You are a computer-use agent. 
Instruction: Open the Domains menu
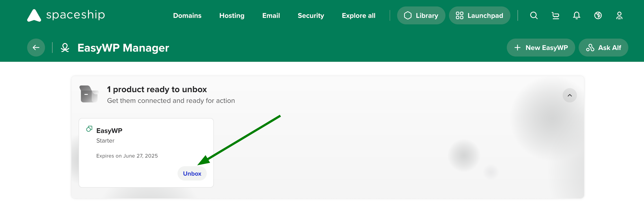click(187, 15)
